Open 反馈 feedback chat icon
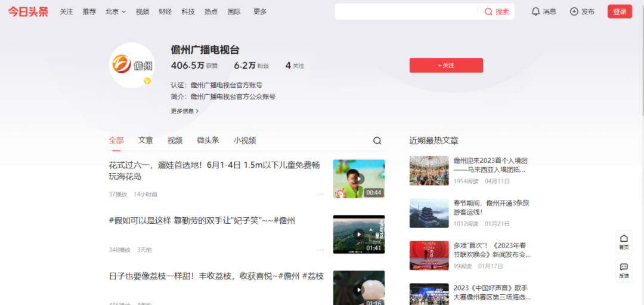The width and height of the screenshot is (644, 305). [624, 270]
